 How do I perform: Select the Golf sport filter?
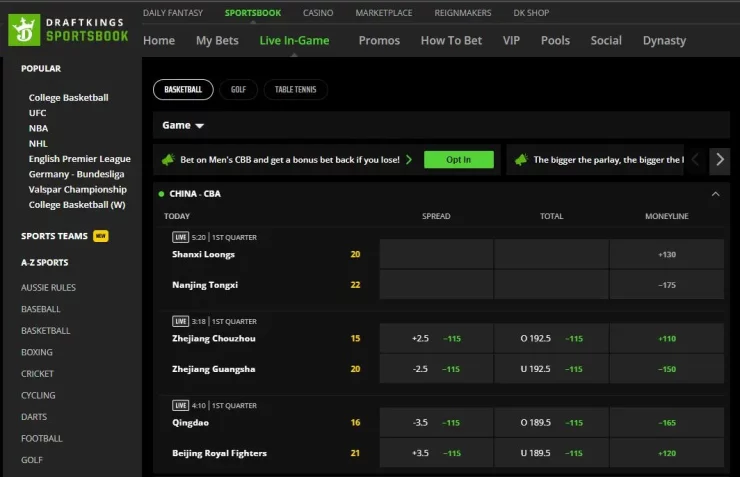[x=238, y=90]
